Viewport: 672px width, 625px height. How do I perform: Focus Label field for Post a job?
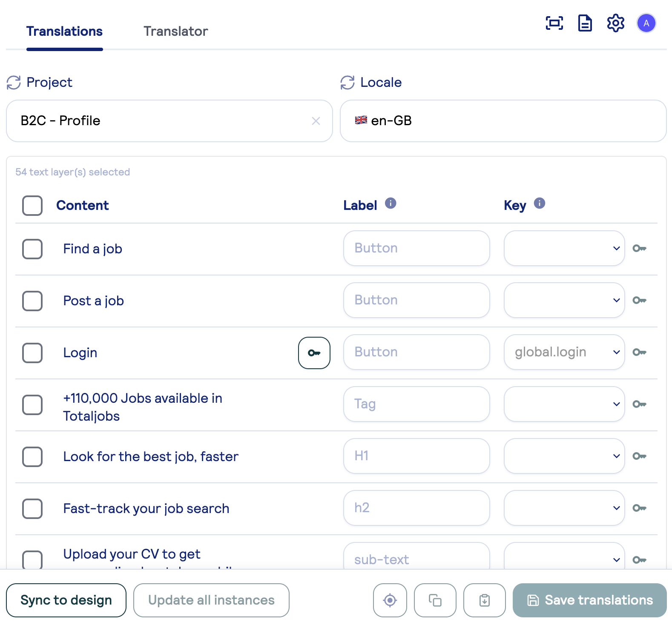point(416,300)
